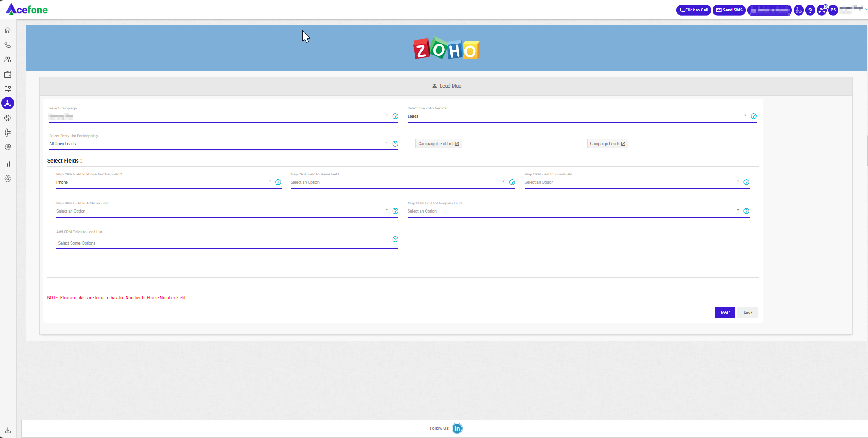This screenshot has width=868, height=438.
Task: Click the PS profile avatar
Action: [x=833, y=10]
